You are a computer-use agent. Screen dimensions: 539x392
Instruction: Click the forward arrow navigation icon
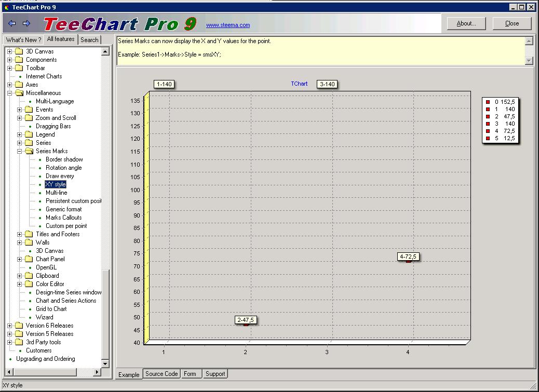tap(26, 23)
